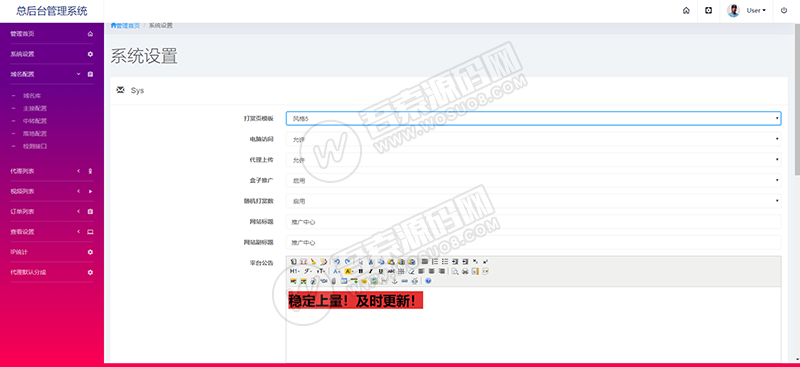The width and height of the screenshot is (800, 367).
Task: Toggle HTML source view in editor
Action: pyautogui.click(x=293, y=261)
